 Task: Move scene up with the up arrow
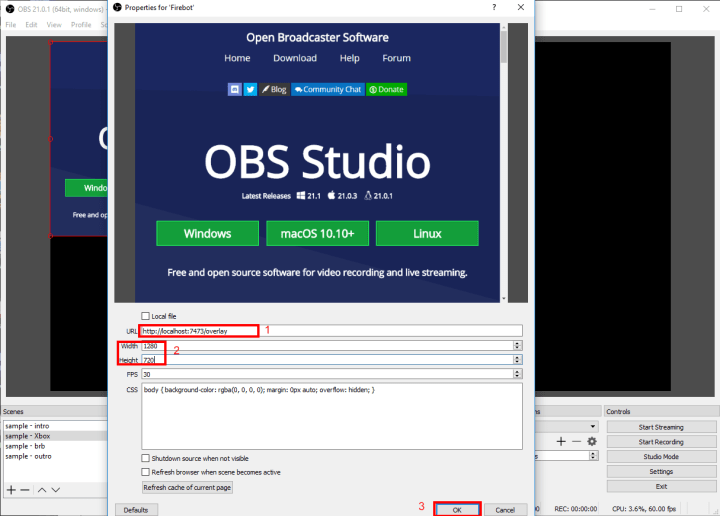[x=42, y=490]
